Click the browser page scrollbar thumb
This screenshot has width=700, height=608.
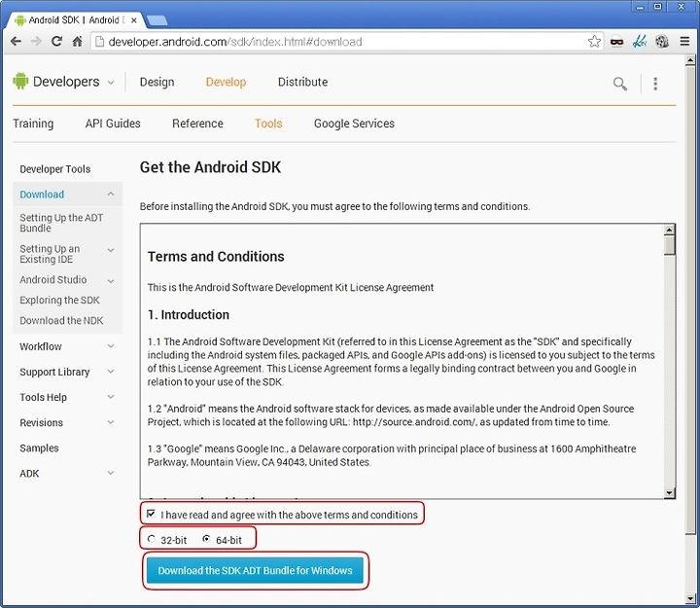[690, 300]
